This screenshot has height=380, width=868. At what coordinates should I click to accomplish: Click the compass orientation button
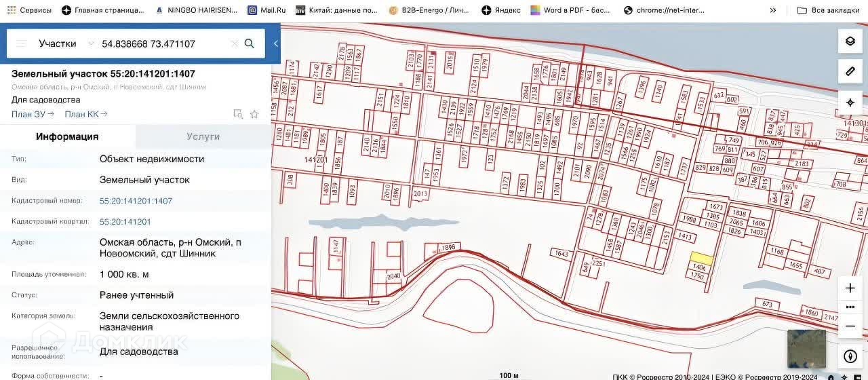click(850, 356)
